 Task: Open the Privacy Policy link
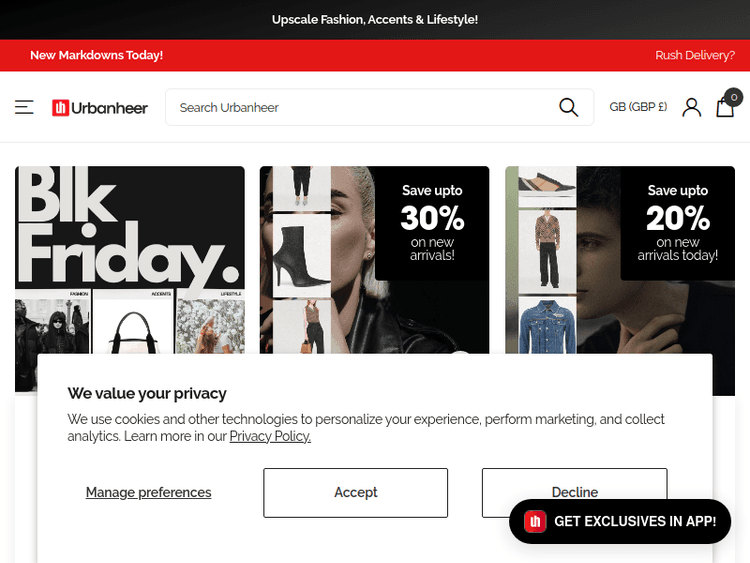coord(270,436)
